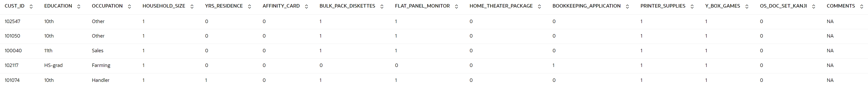The width and height of the screenshot is (868, 87).
Task: Click the OS_DOC_SET_KANJI sort arrows
Action: click(x=814, y=6)
